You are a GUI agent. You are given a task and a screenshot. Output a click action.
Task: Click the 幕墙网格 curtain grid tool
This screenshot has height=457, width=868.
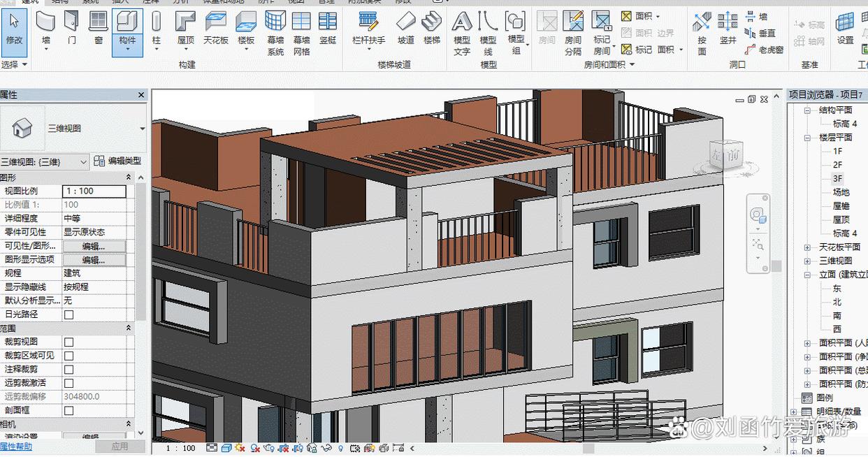(301, 34)
